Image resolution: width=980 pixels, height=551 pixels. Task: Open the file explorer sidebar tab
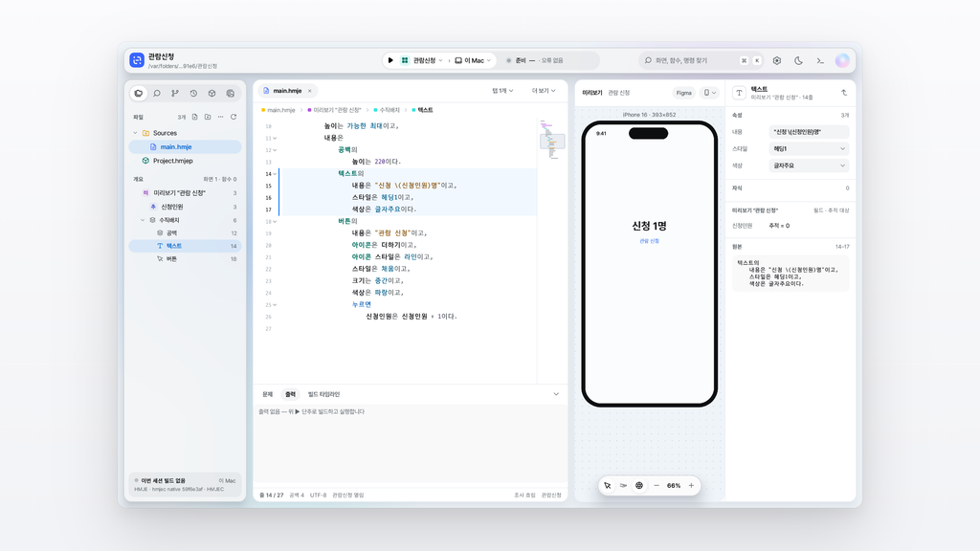(x=139, y=93)
